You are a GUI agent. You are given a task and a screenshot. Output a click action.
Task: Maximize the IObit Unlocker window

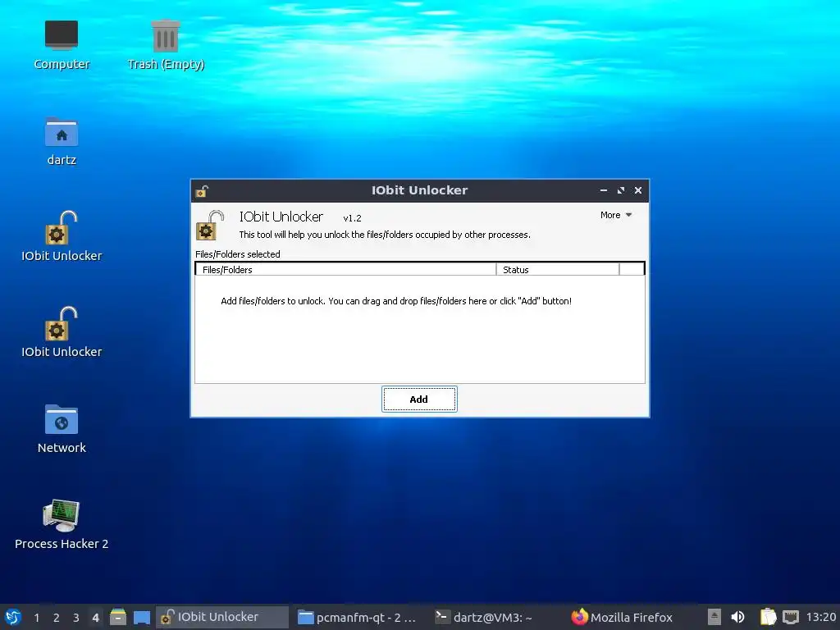pyautogui.click(x=621, y=190)
